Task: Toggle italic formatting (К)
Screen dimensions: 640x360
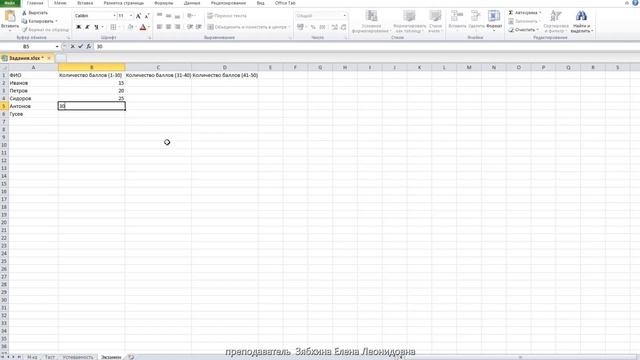Action: (x=87, y=27)
